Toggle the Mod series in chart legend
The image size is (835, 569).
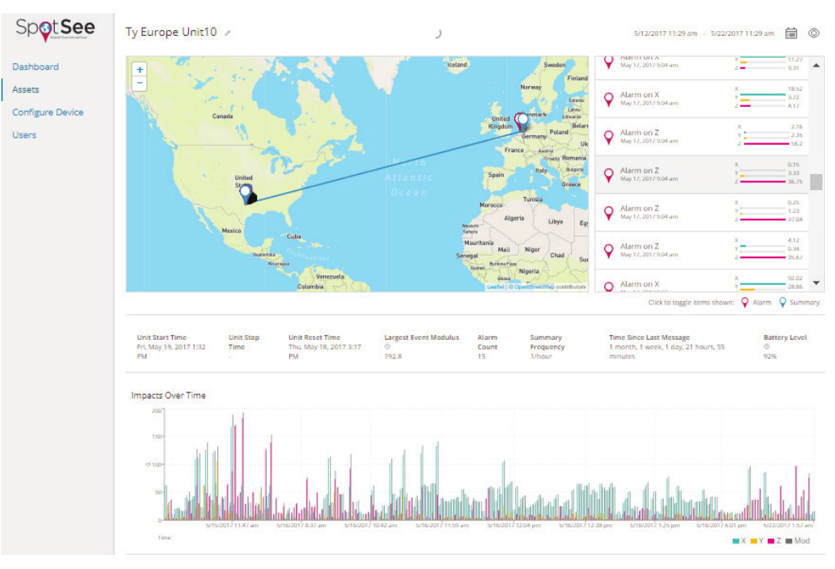tap(797, 541)
